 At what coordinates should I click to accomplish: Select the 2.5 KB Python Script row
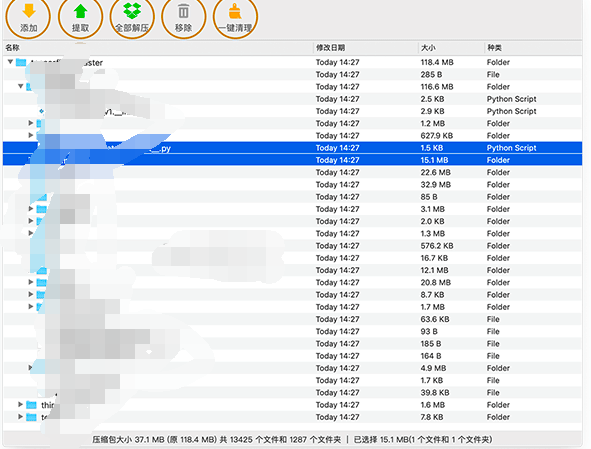(x=292, y=99)
